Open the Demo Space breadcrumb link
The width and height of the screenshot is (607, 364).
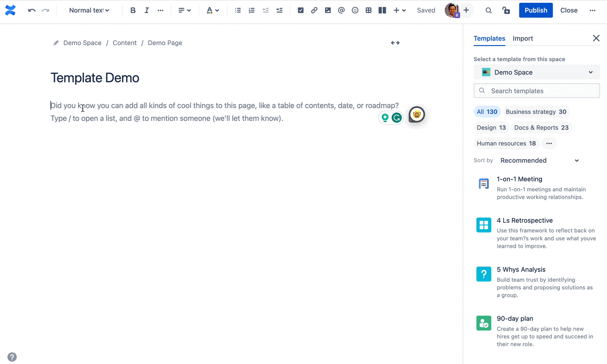82,43
